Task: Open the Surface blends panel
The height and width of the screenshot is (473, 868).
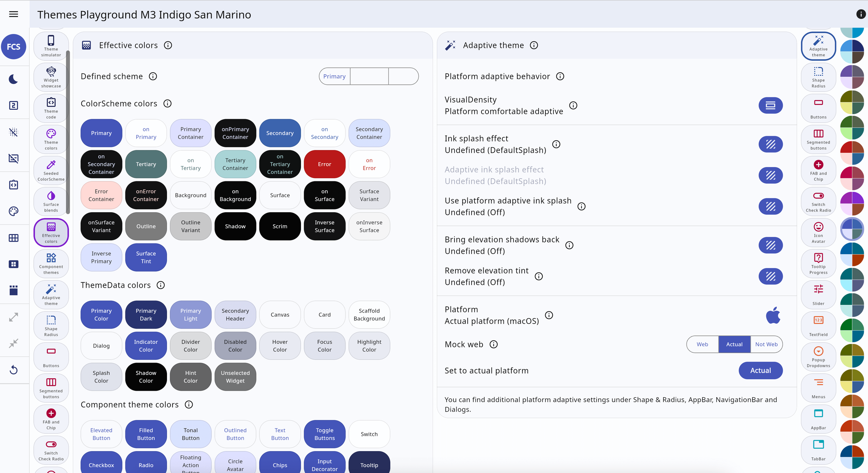Action: pyautogui.click(x=51, y=201)
